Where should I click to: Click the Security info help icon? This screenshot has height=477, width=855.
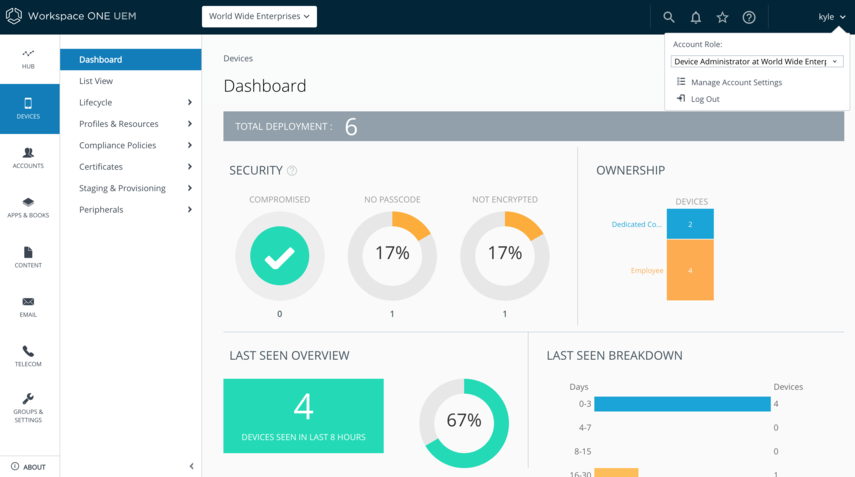click(292, 171)
